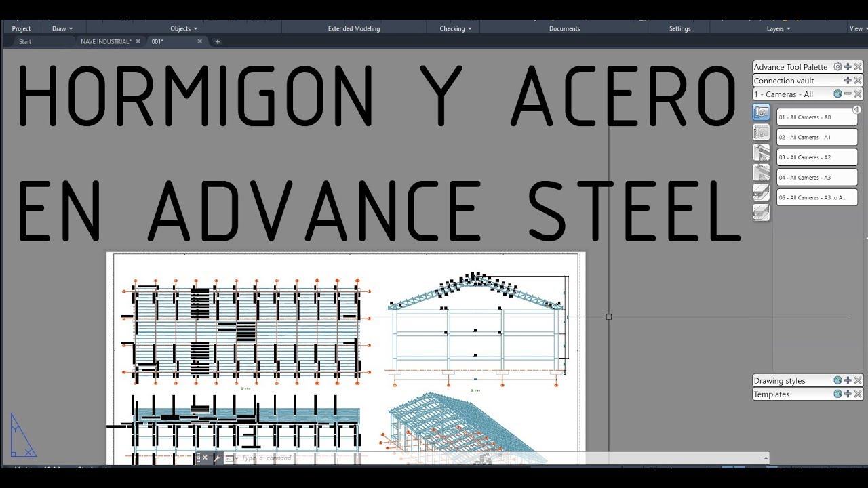
Task: Collapse camera list using small arrow button
Action: (856, 110)
